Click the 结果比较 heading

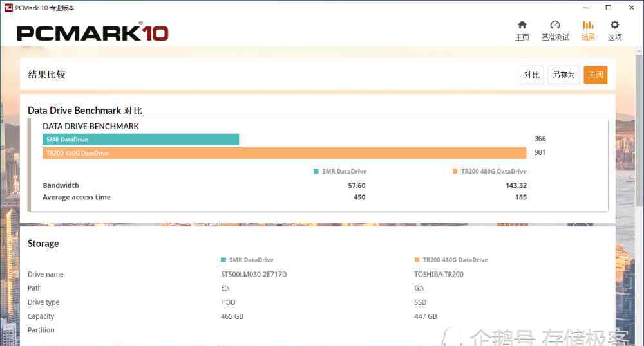[x=46, y=75]
